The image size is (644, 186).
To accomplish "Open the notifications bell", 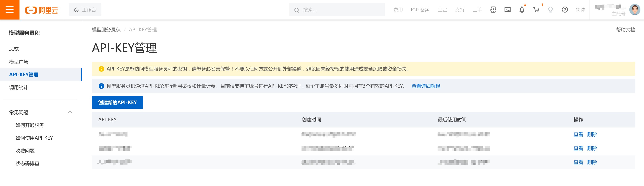I will pyautogui.click(x=522, y=10).
